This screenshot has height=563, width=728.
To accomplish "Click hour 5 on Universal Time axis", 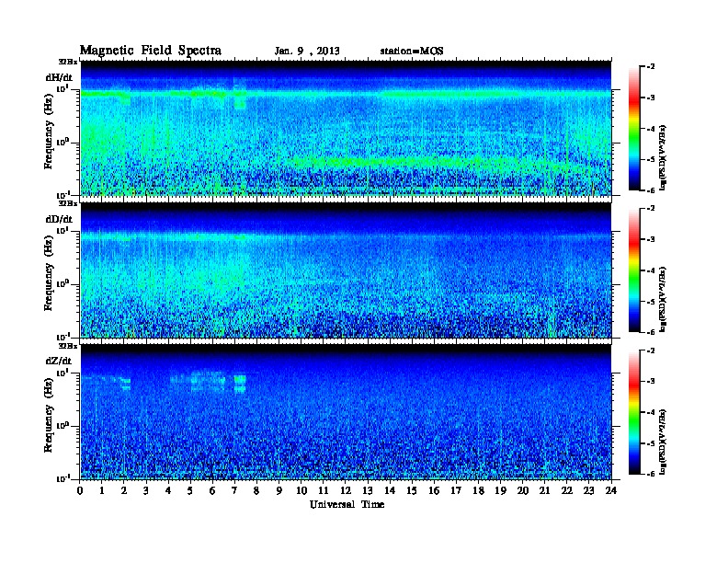I will (190, 491).
